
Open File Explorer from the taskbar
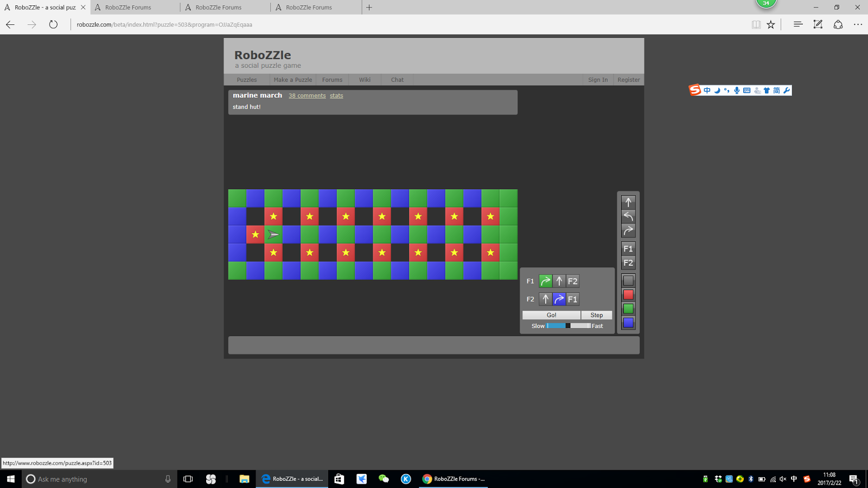point(244,479)
